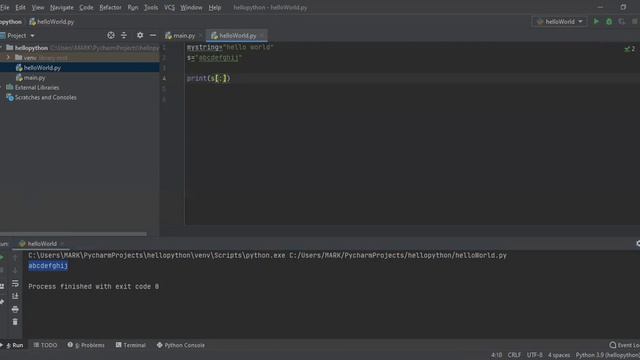
Task: Close the helloWorld.py editor tab
Action: click(262, 36)
